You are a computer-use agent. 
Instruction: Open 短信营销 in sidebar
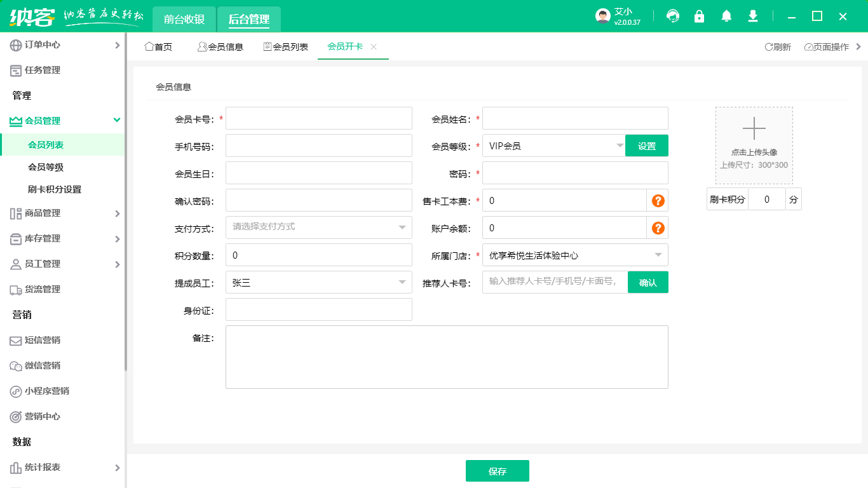62,341
